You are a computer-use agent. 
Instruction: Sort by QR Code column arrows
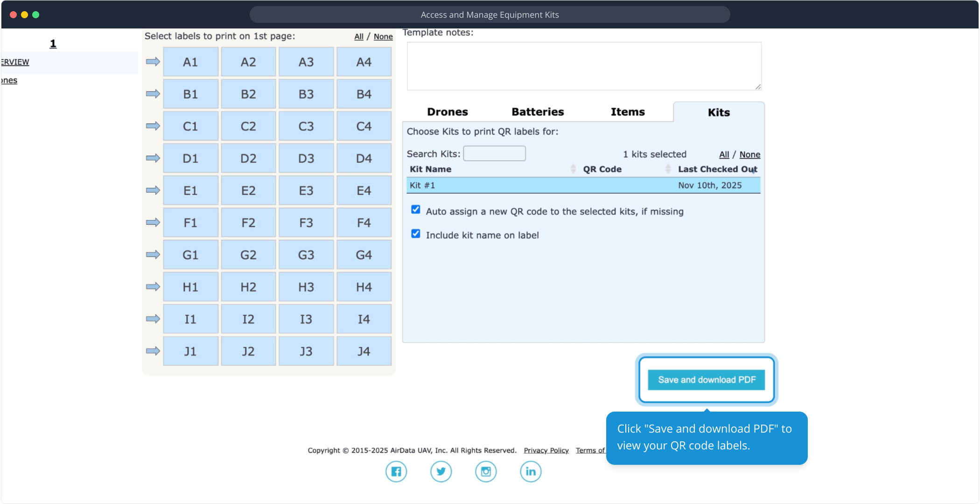(668, 169)
